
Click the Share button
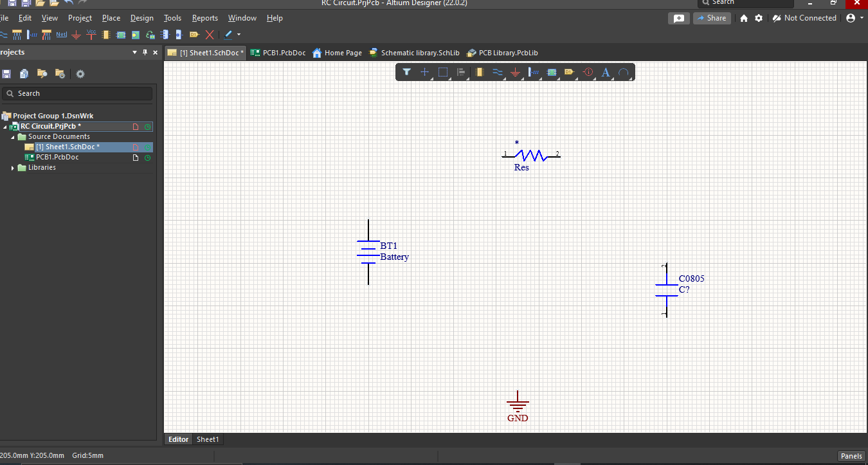tap(712, 17)
